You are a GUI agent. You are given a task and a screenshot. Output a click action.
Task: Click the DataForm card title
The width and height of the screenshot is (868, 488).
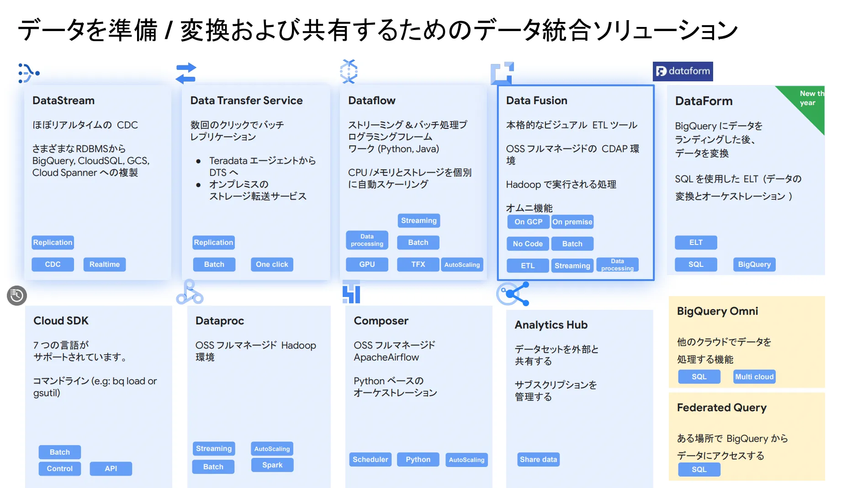click(704, 101)
